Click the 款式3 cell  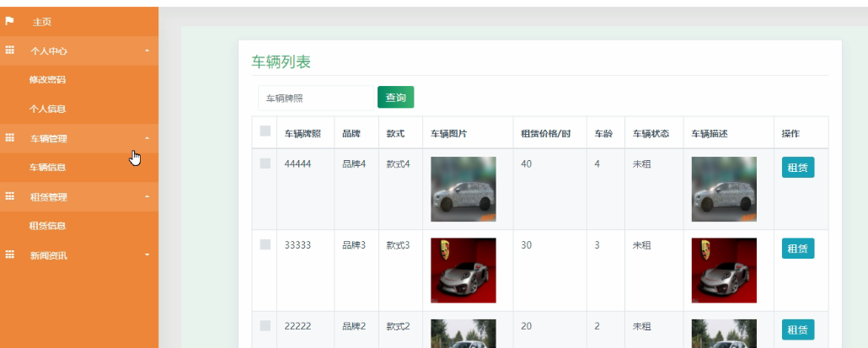tap(398, 245)
